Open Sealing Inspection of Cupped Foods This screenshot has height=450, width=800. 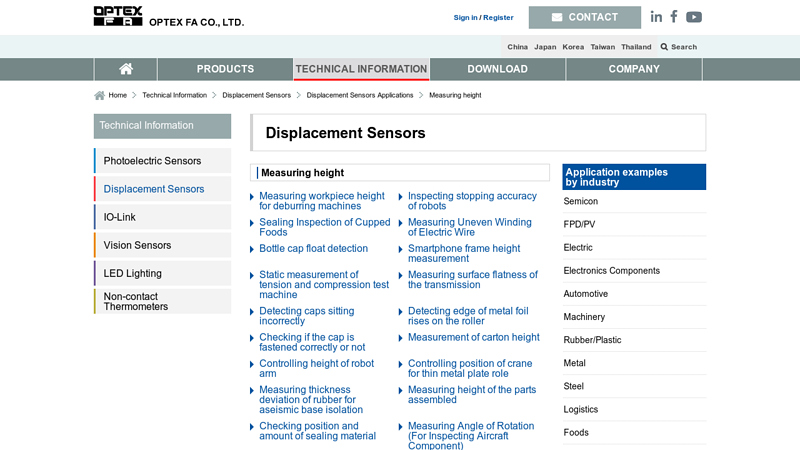tap(324, 227)
